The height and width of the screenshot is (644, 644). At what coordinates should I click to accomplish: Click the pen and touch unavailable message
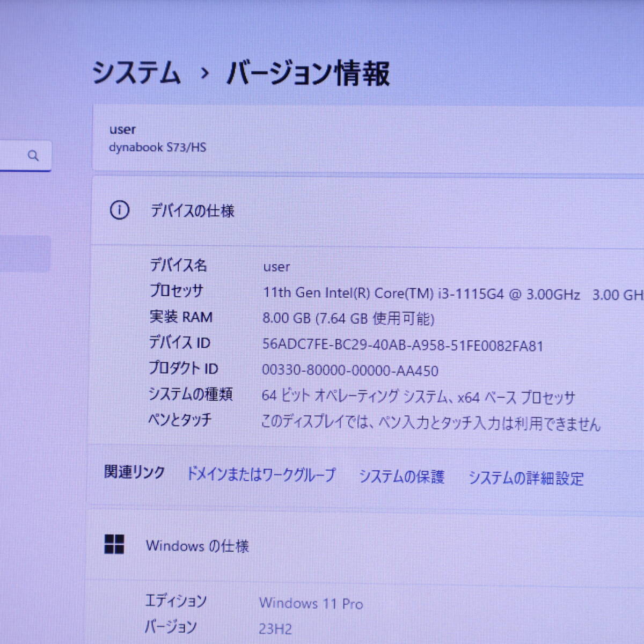coord(430,423)
